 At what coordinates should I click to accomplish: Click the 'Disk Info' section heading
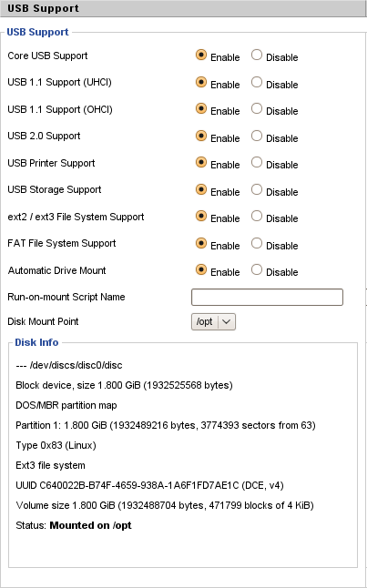(x=36, y=342)
